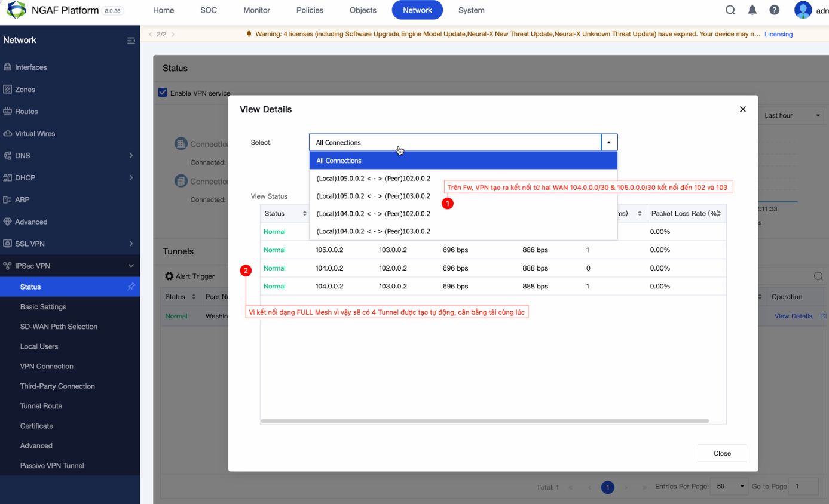Viewport: 829px width, 504px height.
Task: Click the Close button in dialog
Action: tap(722, 453)
